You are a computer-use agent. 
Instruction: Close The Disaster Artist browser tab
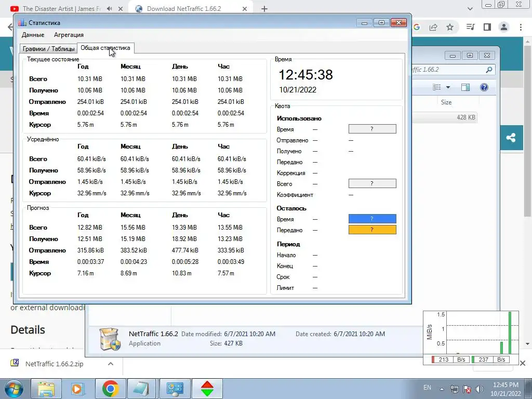[x=121, y=9]
